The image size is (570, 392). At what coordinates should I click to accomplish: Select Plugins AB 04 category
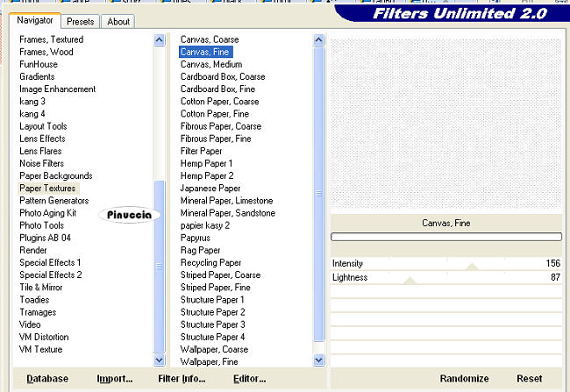point(45,238)
